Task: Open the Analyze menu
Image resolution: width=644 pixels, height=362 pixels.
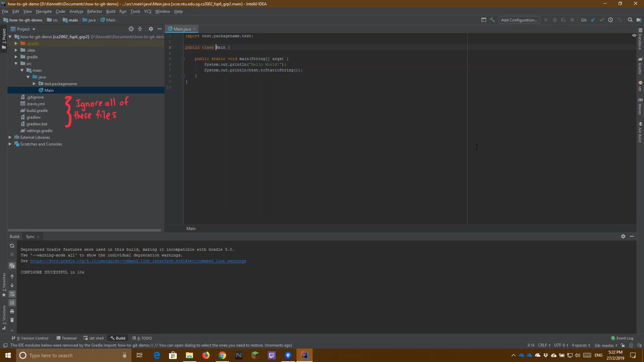Action: [76, 11]
